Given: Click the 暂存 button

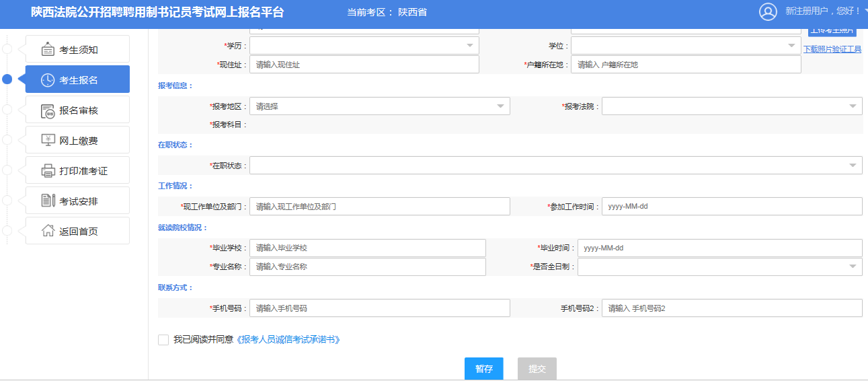Looking at the screenshot, I should (x=484, y=369).
